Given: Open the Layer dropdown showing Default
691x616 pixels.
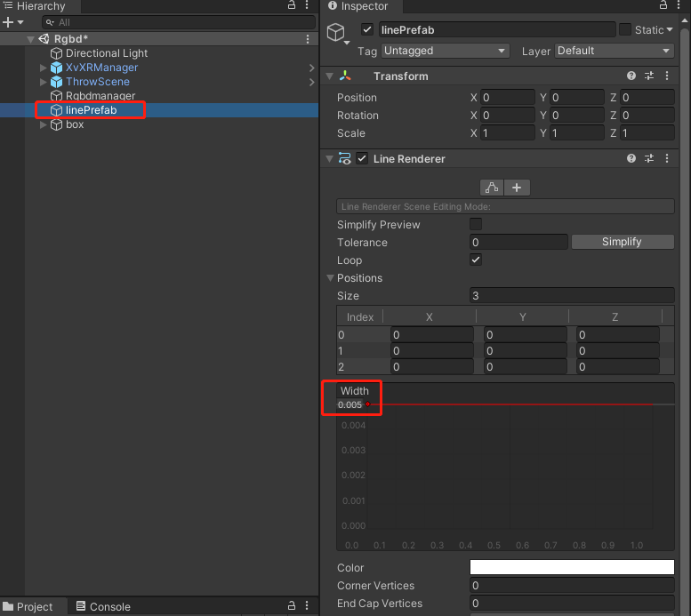Looking at the screenshot, I should point(615,51).
